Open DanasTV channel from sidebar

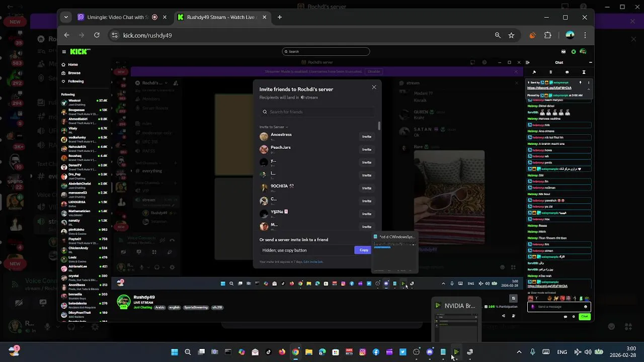pos(84,167)
